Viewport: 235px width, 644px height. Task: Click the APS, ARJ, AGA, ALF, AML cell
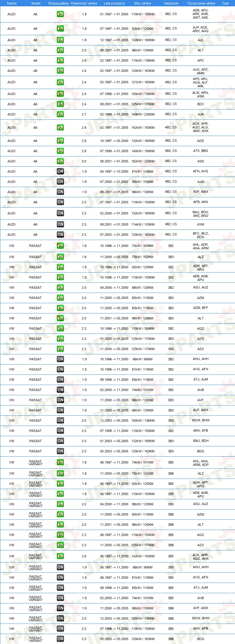200,82
